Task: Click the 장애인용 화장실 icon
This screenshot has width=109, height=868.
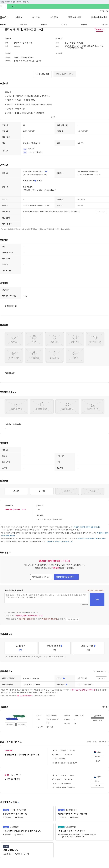Action: coord(67,406)
